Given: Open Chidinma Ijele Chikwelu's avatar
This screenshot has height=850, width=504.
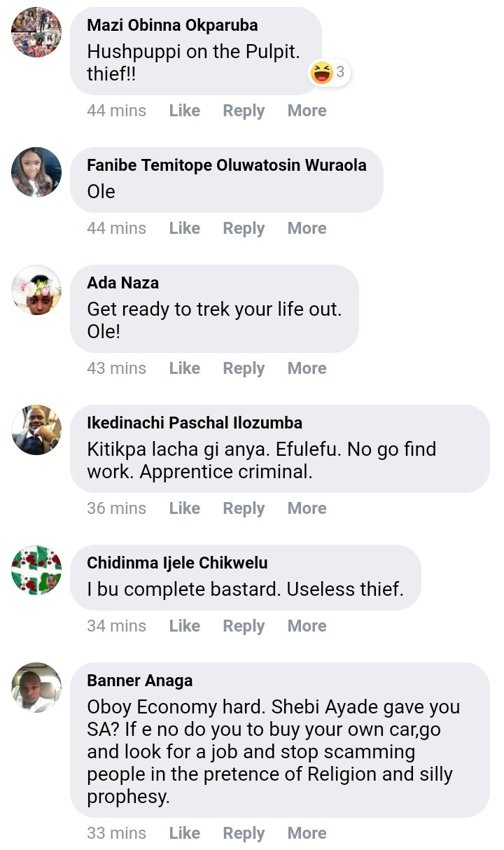Looking at the screenshot, I should [36, 570].
